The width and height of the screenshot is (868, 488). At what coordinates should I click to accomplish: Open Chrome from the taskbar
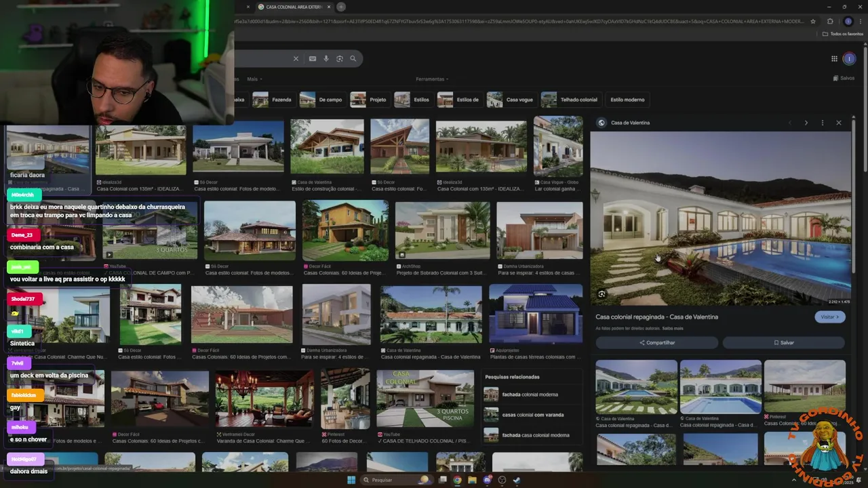click(457, 480)
